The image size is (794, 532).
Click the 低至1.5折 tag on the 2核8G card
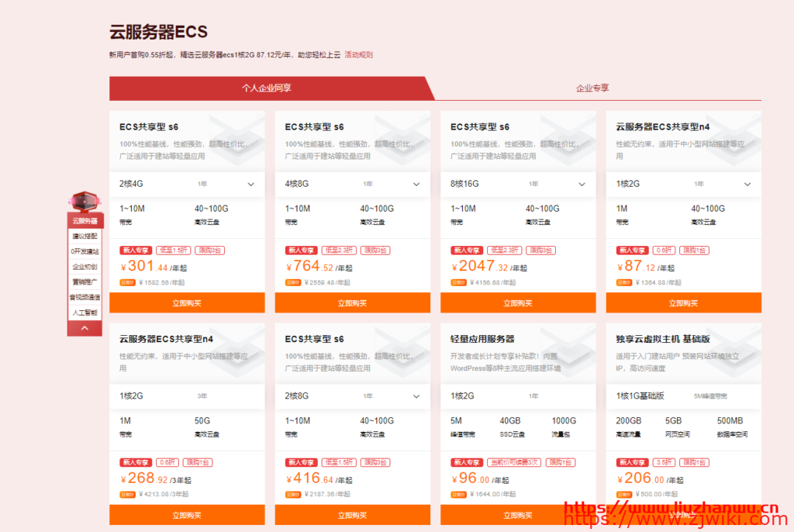[x=340, y=462]
